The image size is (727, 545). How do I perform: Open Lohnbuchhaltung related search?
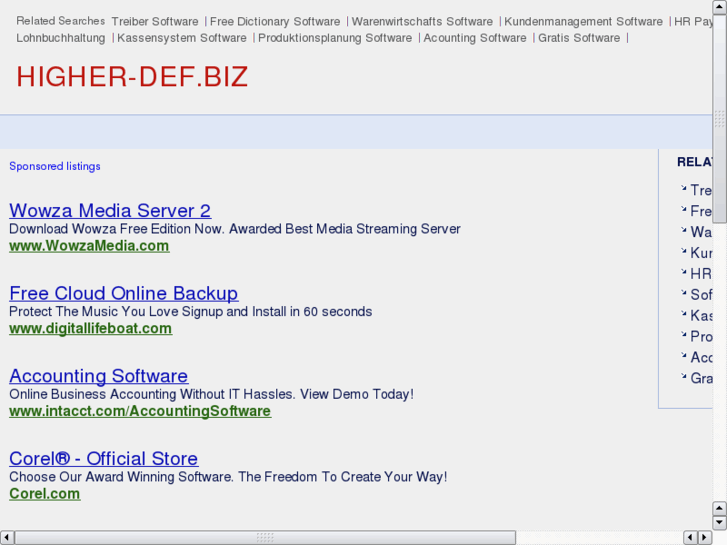click(61, 38)
